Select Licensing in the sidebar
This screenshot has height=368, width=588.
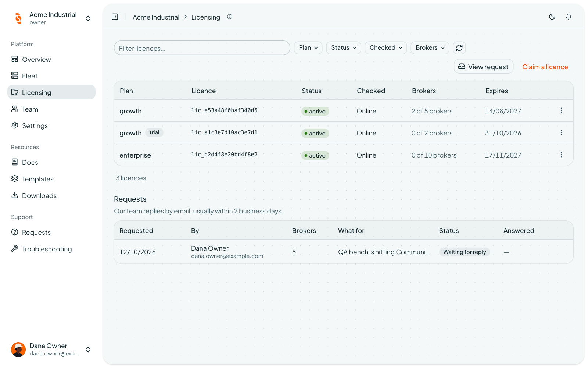click(x=51, y=92)
